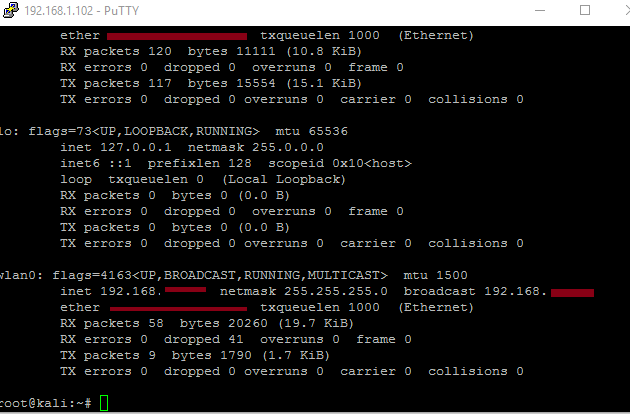Open the PuTTY system menu icon

(12, 11)
